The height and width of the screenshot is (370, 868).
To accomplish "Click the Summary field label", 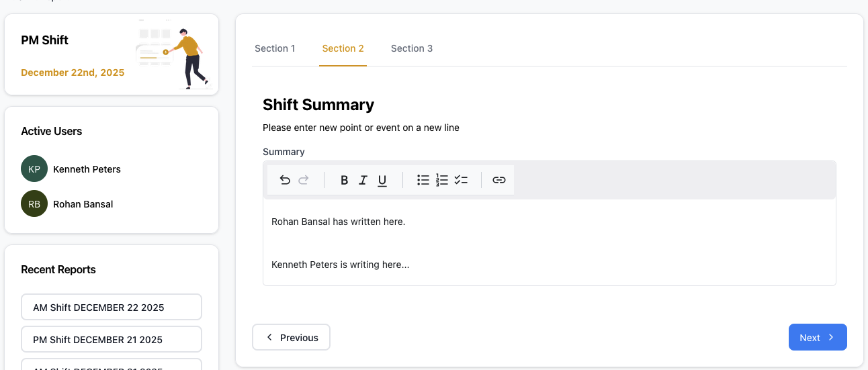I will (x=284, y=152).
